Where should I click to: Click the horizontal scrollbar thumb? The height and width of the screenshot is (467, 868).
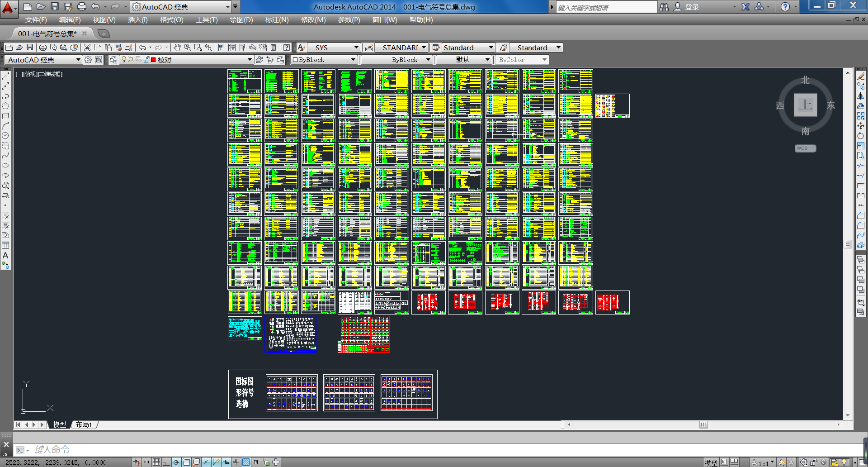pyautogui.click(x=703, y=424)
